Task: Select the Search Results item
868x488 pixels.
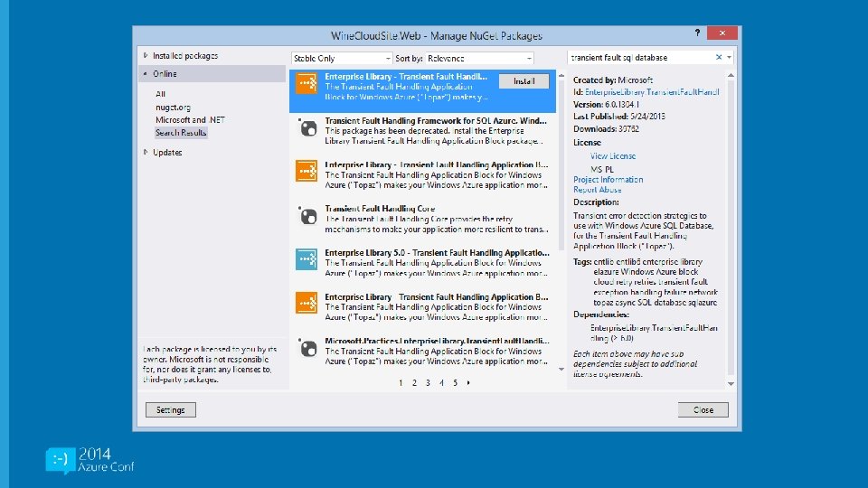Action: 181,132
